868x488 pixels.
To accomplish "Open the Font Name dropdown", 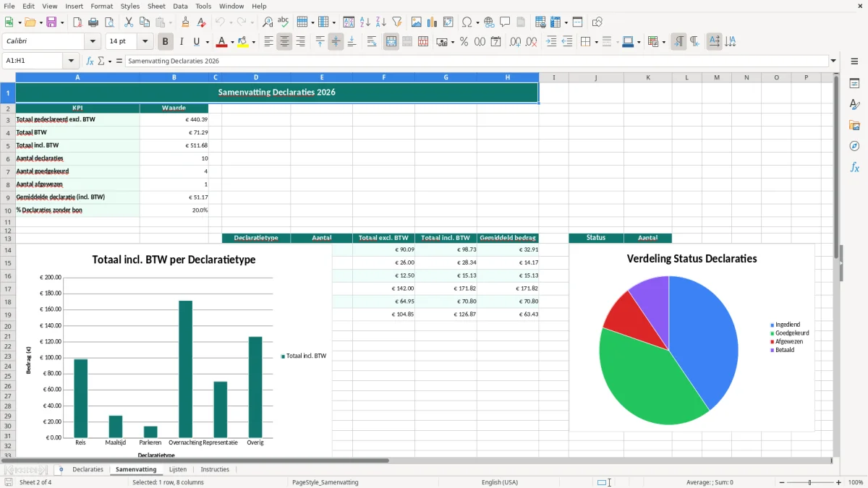I will [x=92, y=42].
